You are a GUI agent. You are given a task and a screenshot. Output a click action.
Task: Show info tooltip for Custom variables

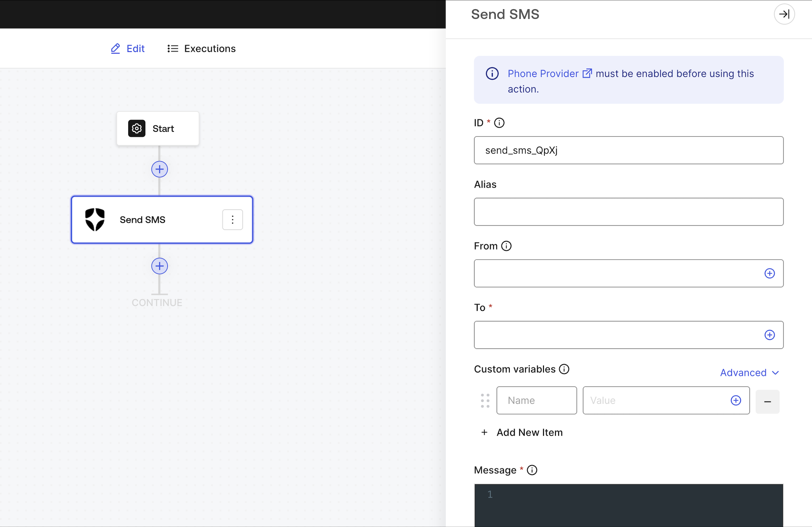[564, 369]
